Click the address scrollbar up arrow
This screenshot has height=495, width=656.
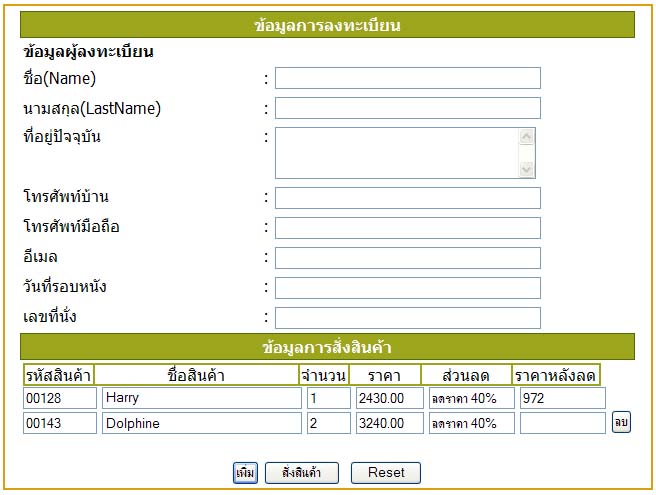pos(528,136)
